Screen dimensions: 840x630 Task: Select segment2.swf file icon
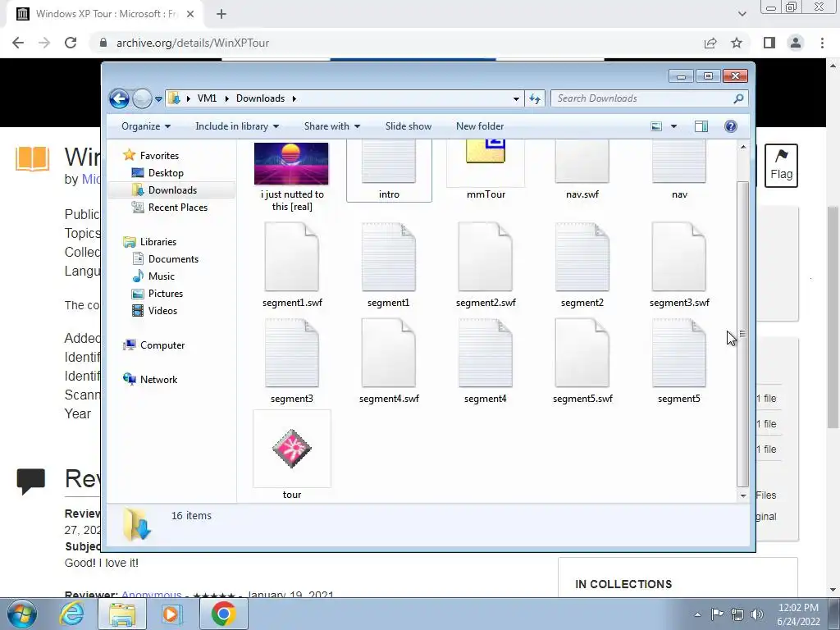pos(486,257)
